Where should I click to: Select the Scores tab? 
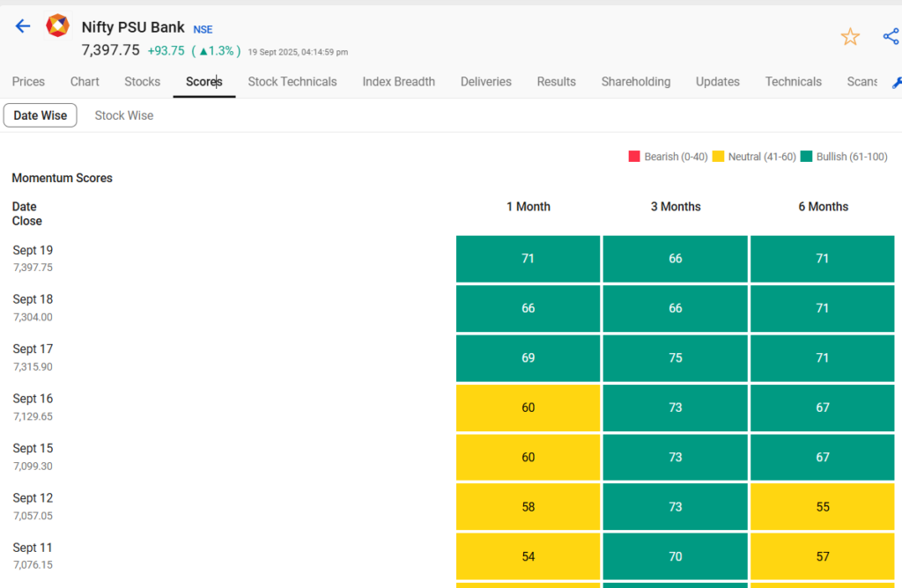(204, 82)
